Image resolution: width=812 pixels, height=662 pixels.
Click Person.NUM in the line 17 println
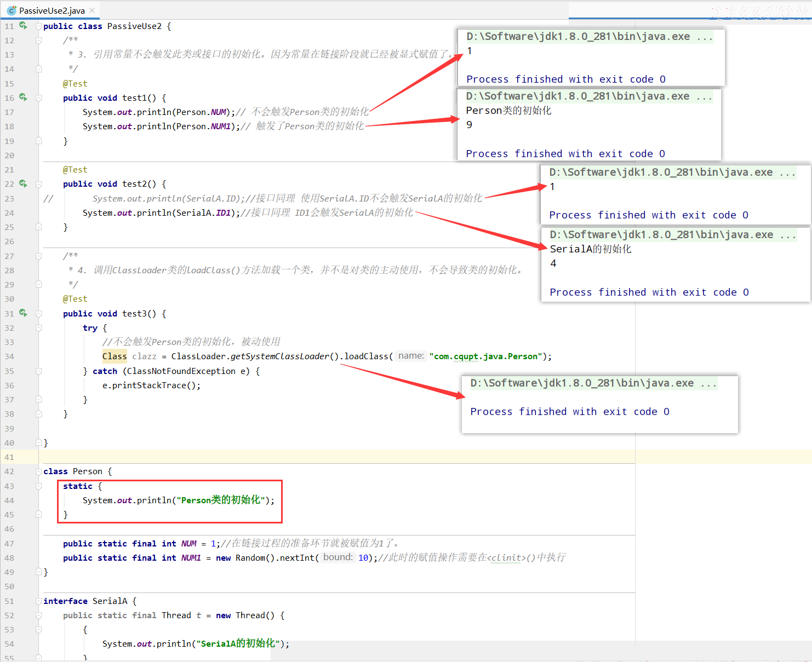point(201,112)
